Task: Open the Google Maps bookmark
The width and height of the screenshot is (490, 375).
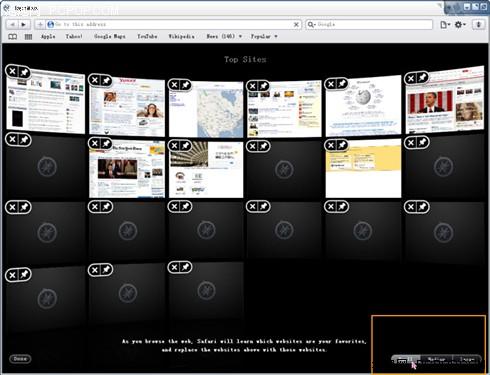Action: 110,36
